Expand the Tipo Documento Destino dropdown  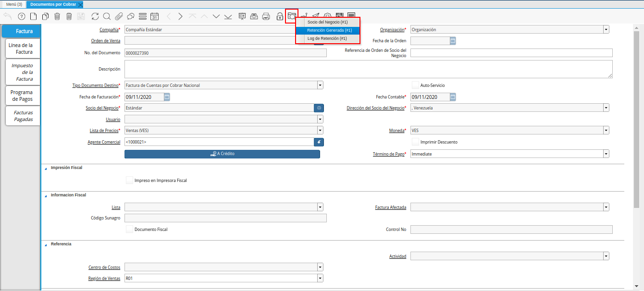tap(320, 85)
